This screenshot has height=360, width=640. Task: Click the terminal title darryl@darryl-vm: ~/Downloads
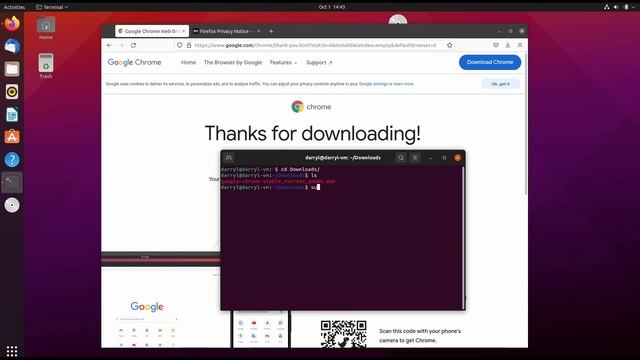[343, 158]
